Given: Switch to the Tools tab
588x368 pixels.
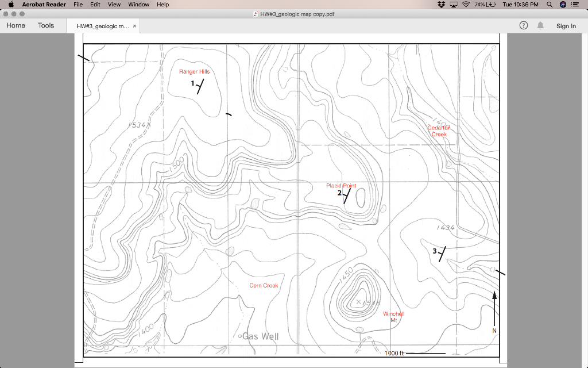Looking at the screenshot, I should pos(46,25).
